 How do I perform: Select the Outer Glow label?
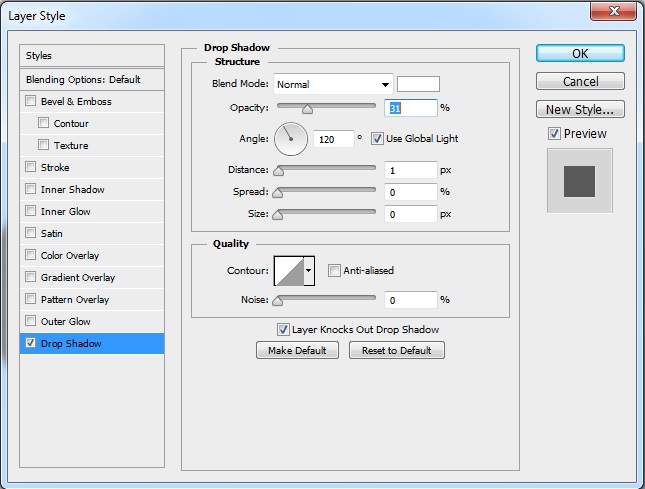click(x=65, y=321)
